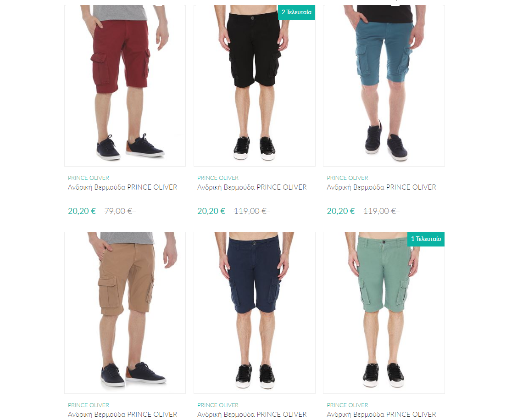Click the '2 Τελευταία' stock badge
The width and height of the screenshot is (517, 420).
pyautogui.click(x=296, y=12)
